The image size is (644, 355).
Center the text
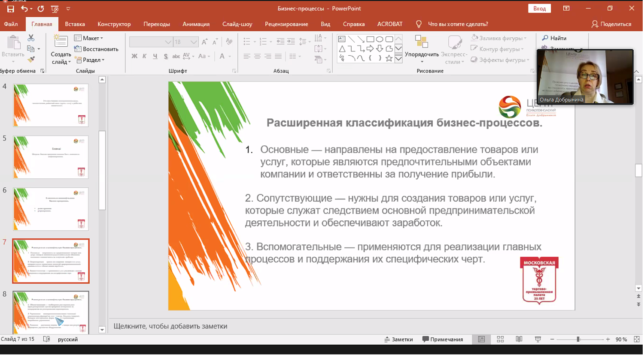(257, 56)
